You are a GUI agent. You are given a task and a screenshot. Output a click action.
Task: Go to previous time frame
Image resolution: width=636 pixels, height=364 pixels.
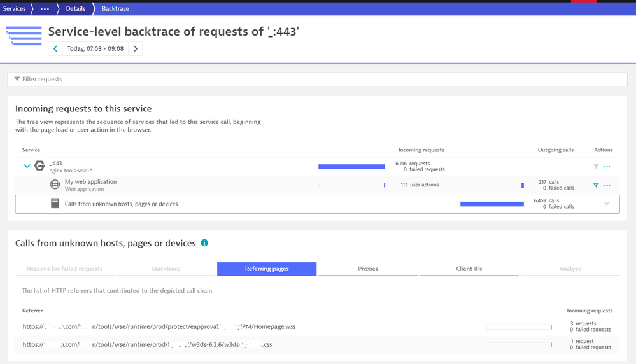55,49
